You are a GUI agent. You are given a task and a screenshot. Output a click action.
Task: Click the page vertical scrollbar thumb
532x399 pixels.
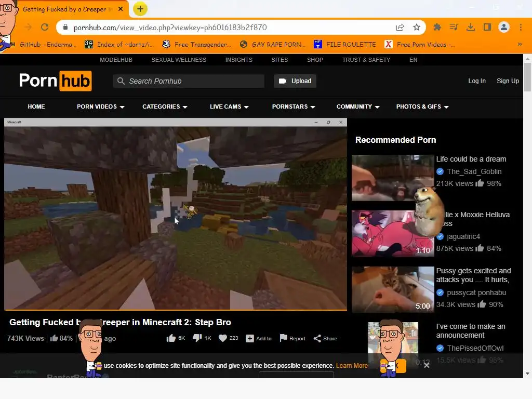tap(527, 77)
